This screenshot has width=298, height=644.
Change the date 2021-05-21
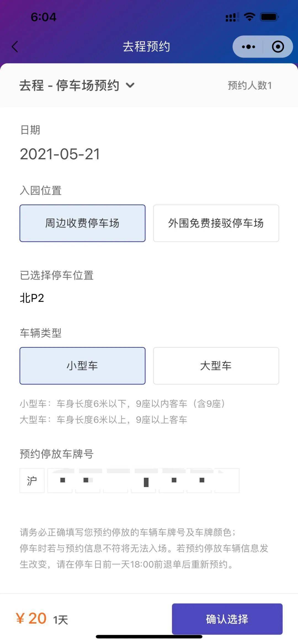pyautogui.click(x=60, y=154)
